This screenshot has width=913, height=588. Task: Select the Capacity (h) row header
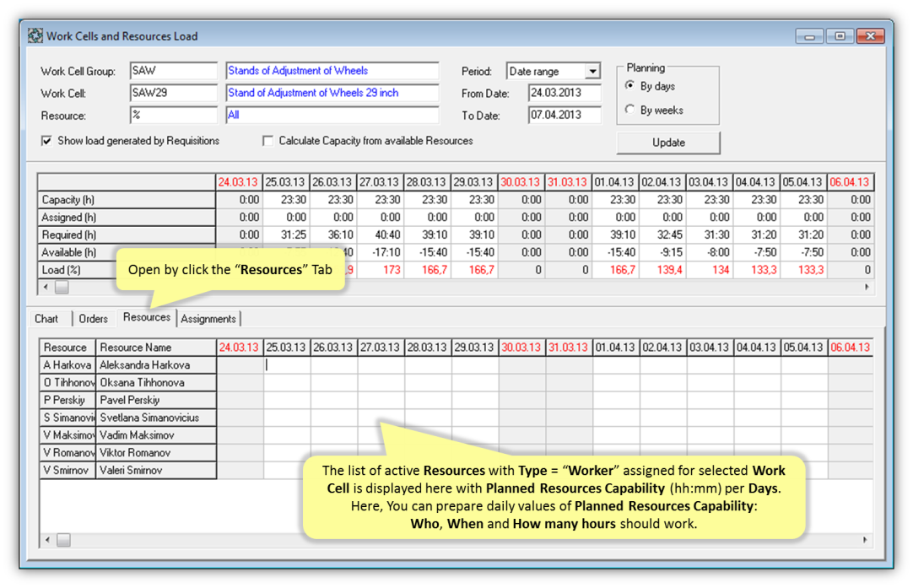click(x=127, y=200)
